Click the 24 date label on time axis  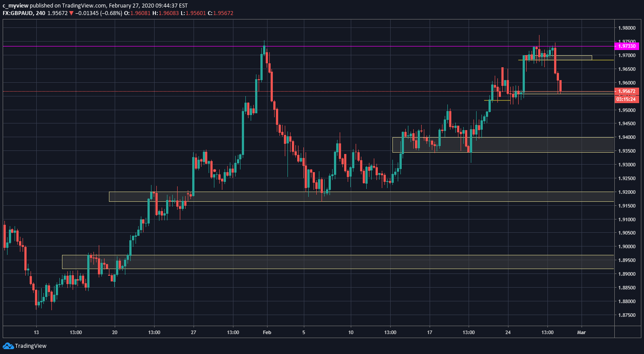(508, 332)
